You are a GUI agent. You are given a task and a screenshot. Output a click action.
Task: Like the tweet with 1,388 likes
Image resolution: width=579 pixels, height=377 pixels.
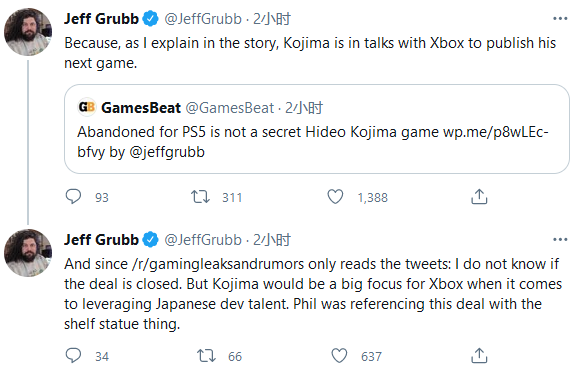[335, 197]
